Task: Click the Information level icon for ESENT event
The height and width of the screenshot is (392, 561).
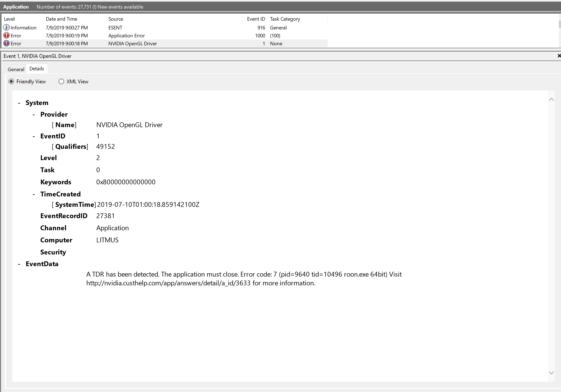Action: tap(6, 27)
